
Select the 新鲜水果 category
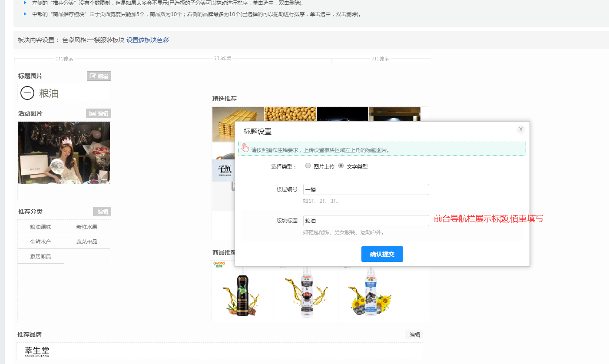[86, 227]
